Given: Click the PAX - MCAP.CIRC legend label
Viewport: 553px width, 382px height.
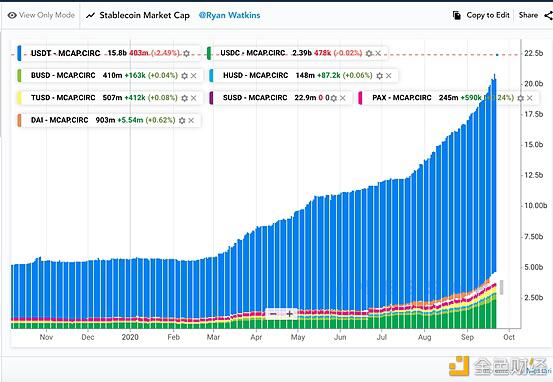Looking at the screenshot, I should pos(402,98).
